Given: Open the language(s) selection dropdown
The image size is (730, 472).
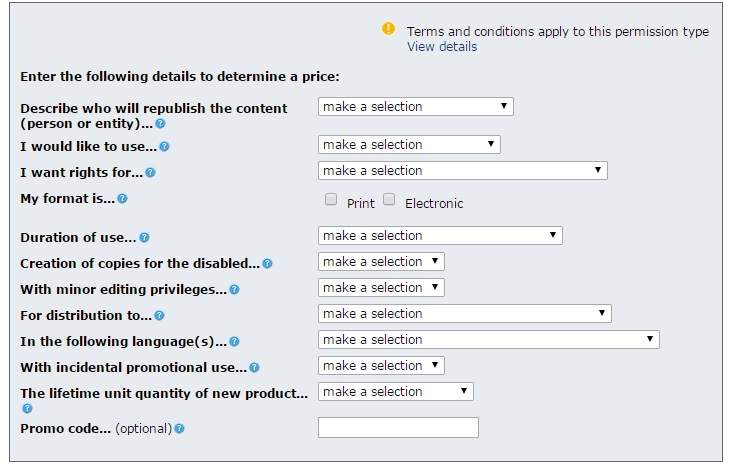Looking at the screenshot, I should coord(488,340).
